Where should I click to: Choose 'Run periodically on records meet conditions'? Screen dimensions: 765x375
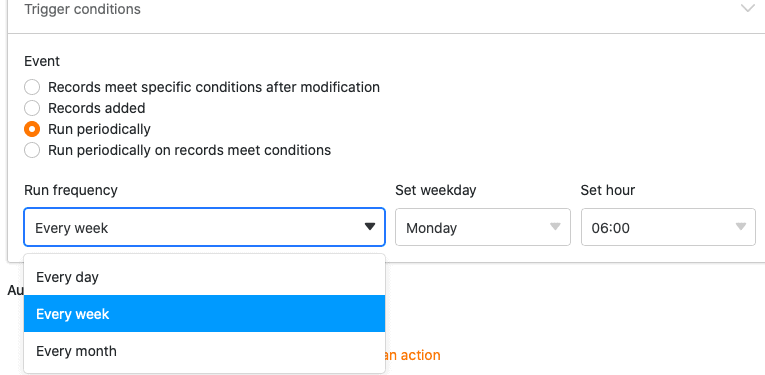pyautogui.click(x=32, y=150)
